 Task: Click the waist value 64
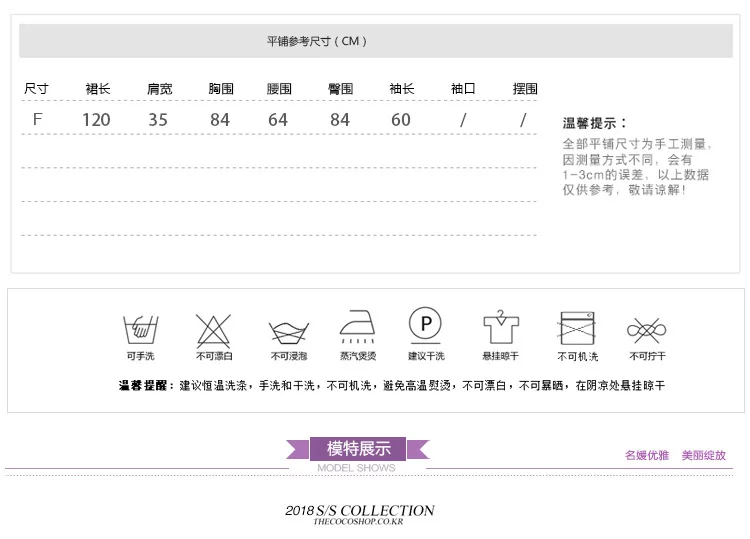pyautogui.click(x=278, y=120)
